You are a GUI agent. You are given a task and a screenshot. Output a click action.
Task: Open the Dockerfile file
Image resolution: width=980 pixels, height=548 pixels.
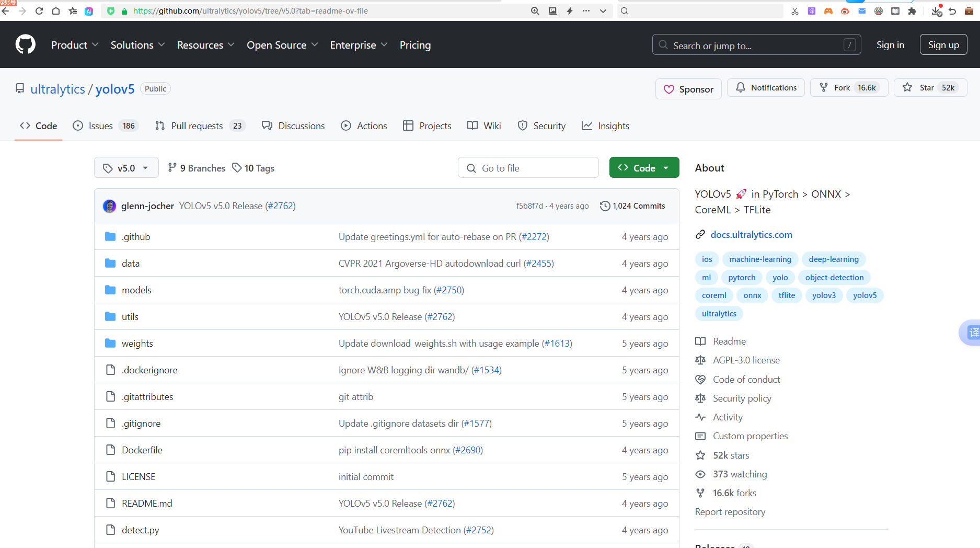click(142, 450)
